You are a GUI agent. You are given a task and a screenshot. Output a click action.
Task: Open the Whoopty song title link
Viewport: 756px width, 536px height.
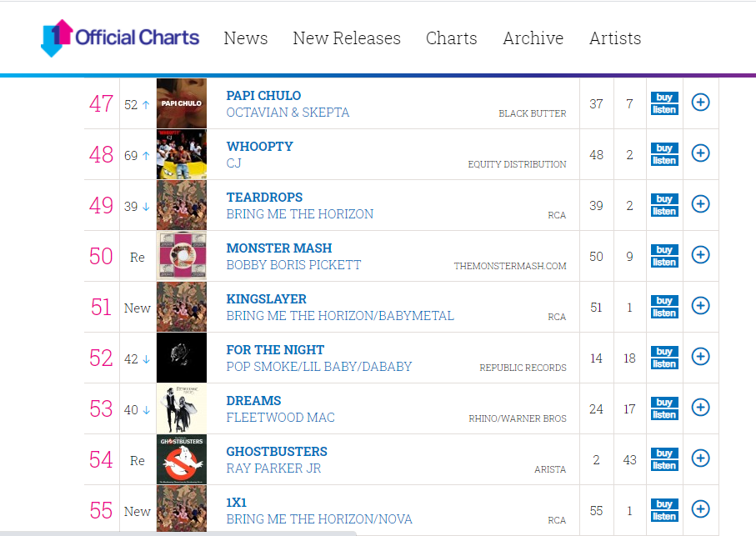(260, 146)
